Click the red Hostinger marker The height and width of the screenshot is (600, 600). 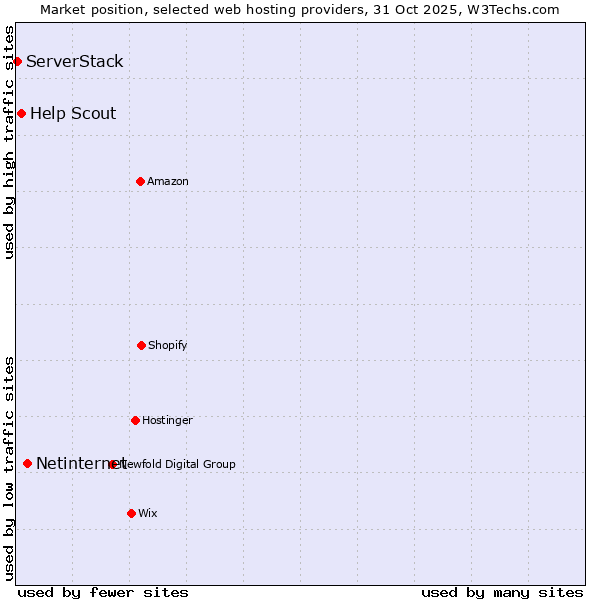pos(135,420)
